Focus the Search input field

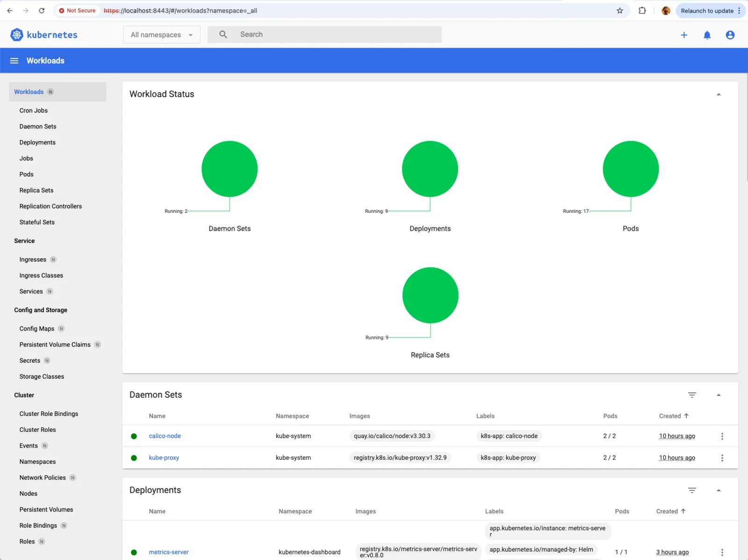tap(337, 35)
